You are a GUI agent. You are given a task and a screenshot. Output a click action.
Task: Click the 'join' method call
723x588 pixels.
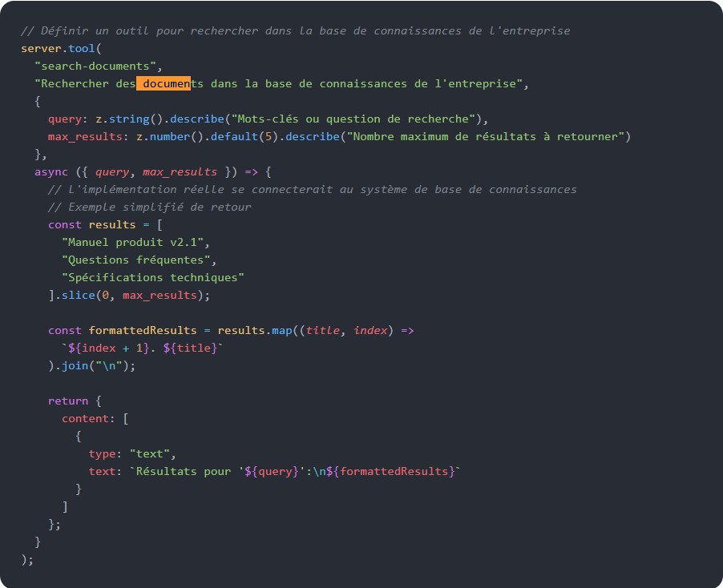[x=75, y=366]
